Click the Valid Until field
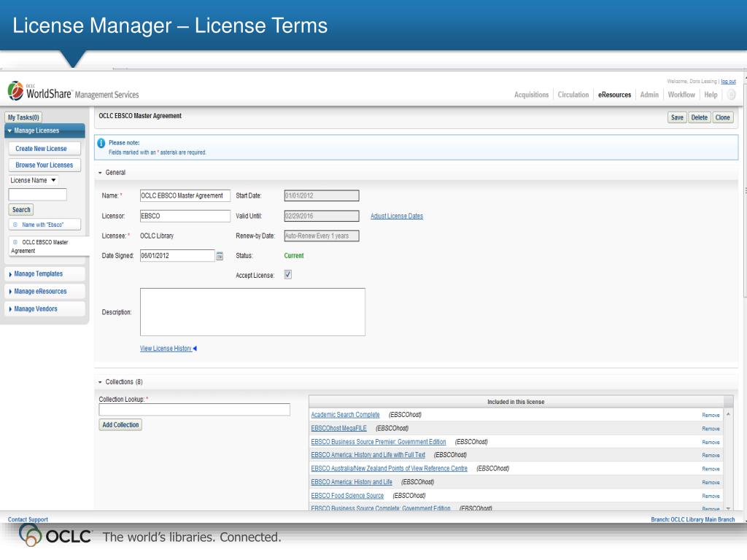The width and height of the screenshot is (747, 560). click(322, 216)
